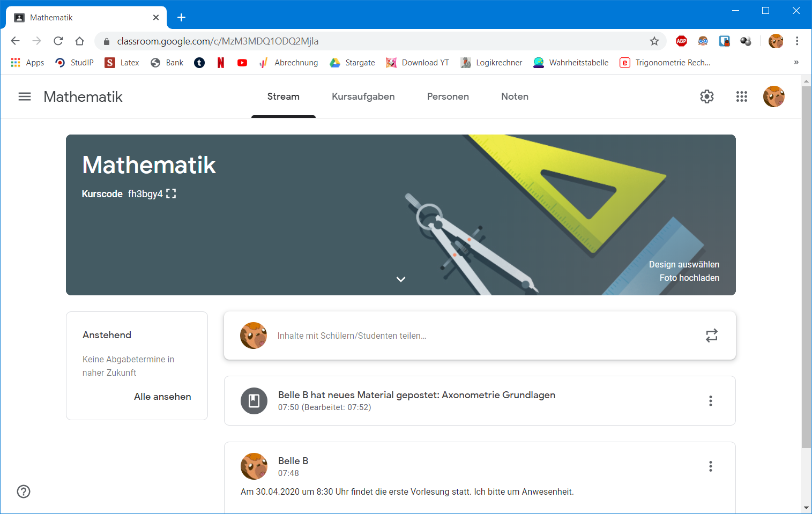Expand class details with the banner chevron
The width and height of the screenshot is (812, 514).
pos(401,279)
